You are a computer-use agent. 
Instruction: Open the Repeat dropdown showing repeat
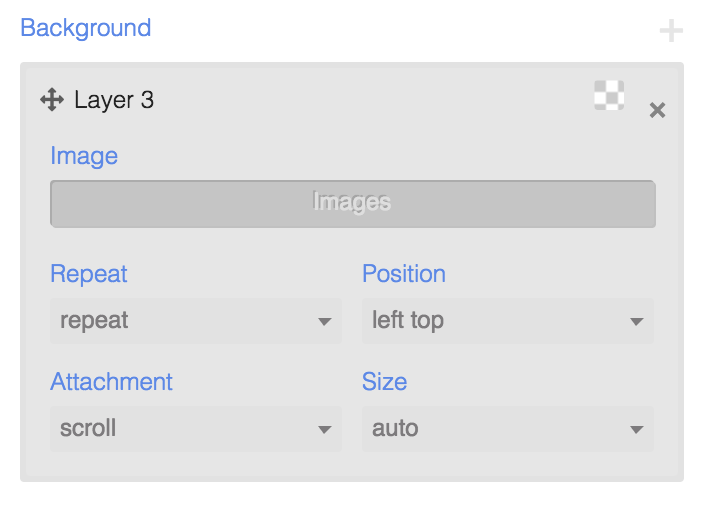196,321
